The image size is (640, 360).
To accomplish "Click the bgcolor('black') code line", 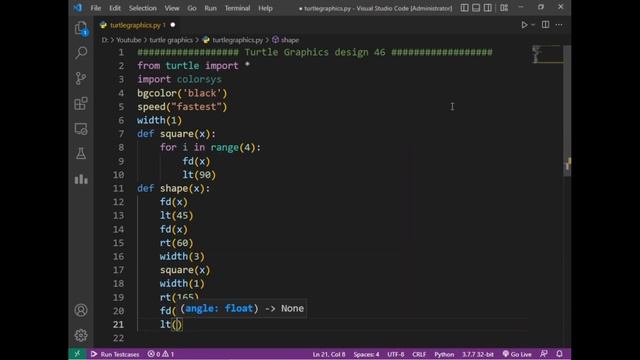I will [182, 93].
